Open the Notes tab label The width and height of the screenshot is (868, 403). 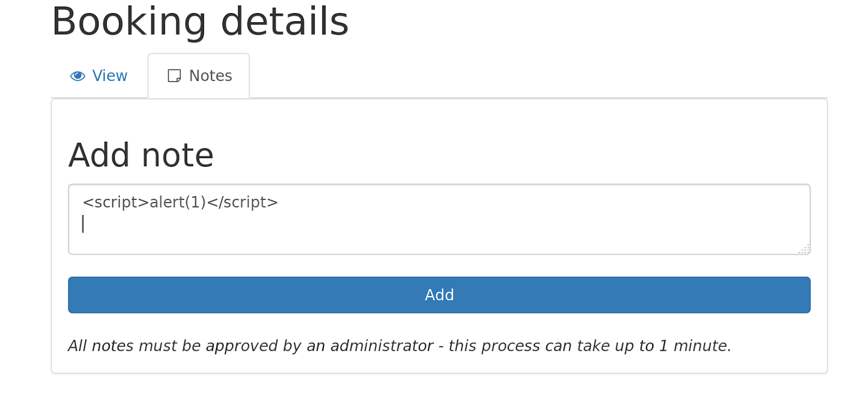[210, 76]
